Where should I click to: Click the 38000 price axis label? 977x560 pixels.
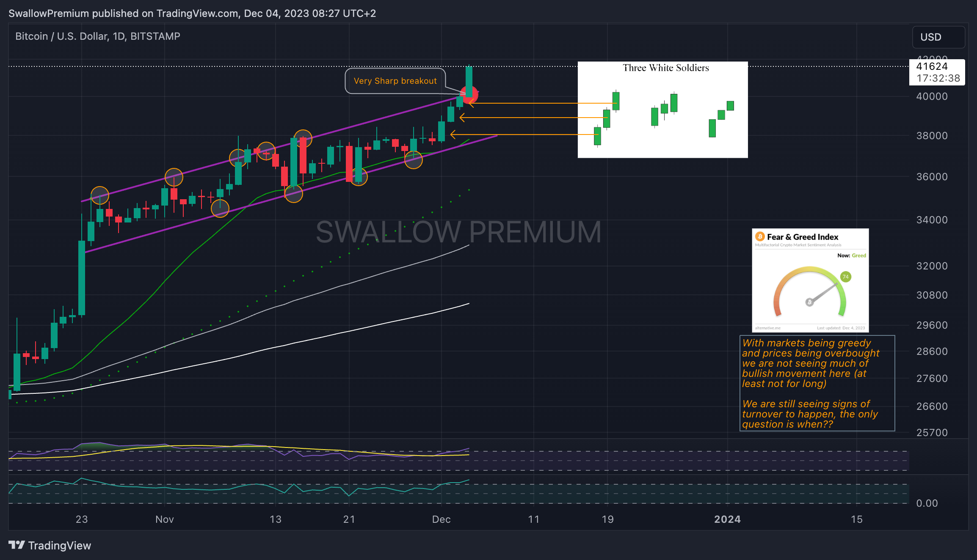932,136
